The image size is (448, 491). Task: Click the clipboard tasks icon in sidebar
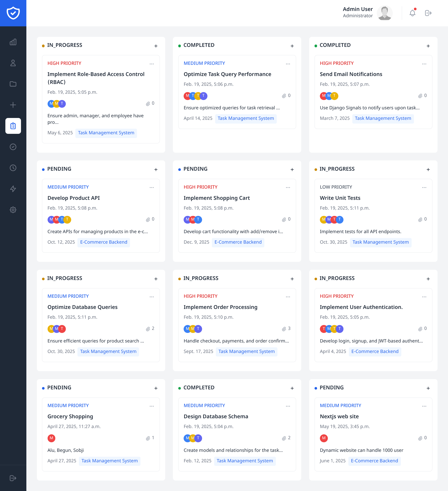coord(13,126)
